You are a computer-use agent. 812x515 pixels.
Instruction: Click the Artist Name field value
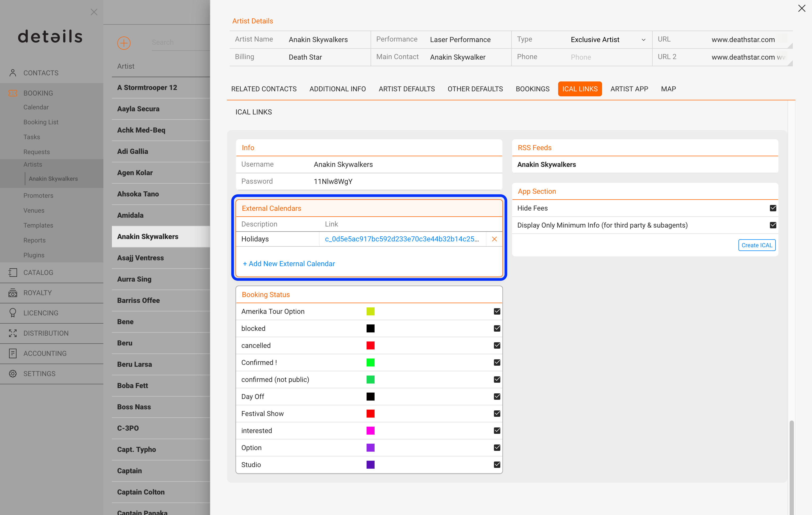tap(318, 39)
